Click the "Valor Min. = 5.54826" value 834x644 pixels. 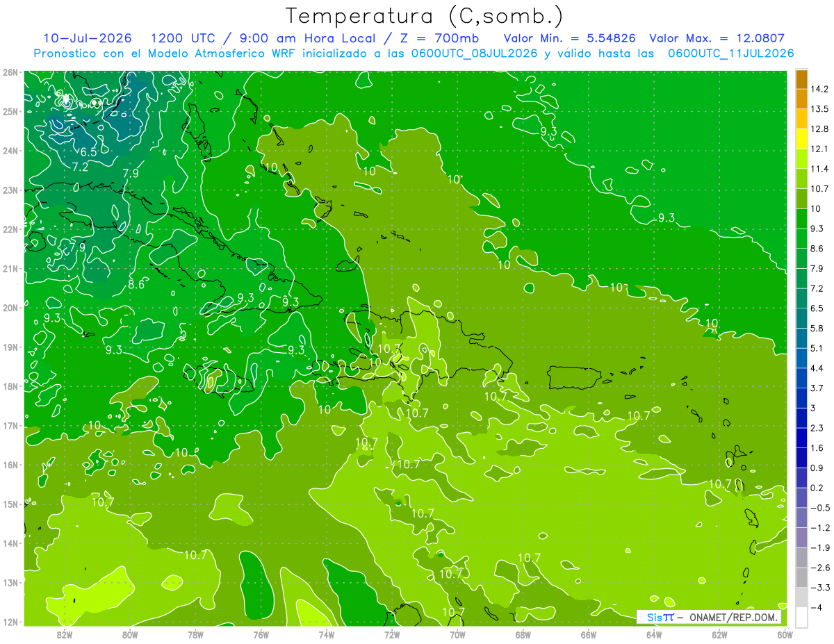pyautogui.click(x=571, y=38)
